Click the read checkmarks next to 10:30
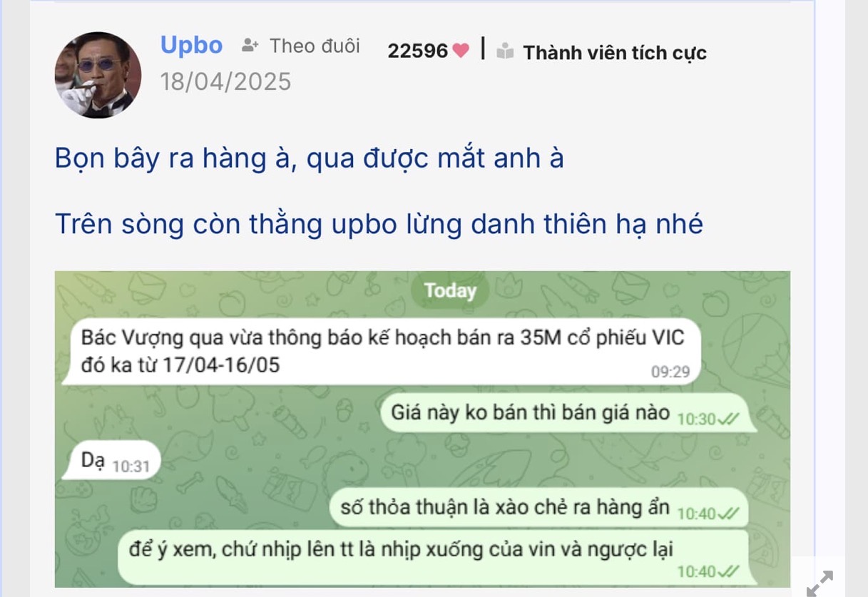 (x=727, y=419)
